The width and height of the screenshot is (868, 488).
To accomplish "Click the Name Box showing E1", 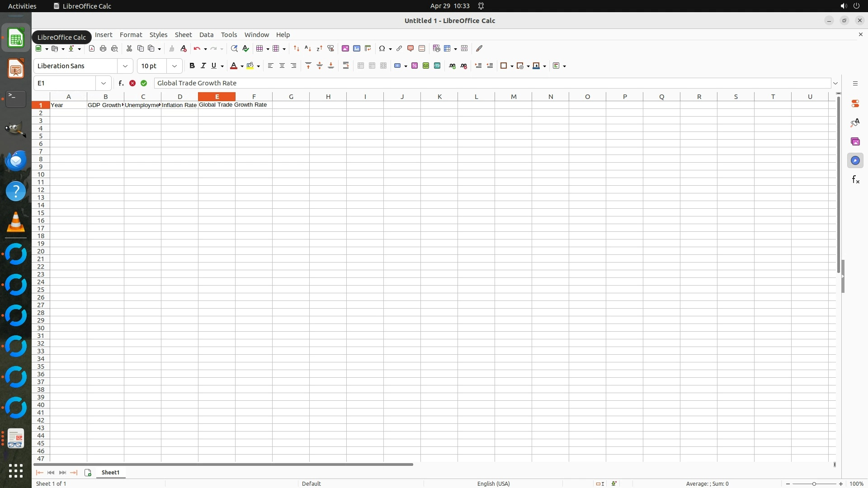I will [66, 83].
